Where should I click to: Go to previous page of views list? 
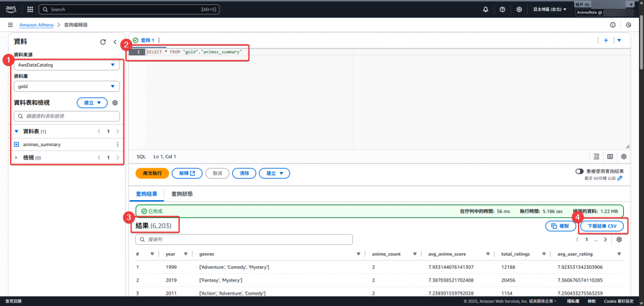pos(99,157)
